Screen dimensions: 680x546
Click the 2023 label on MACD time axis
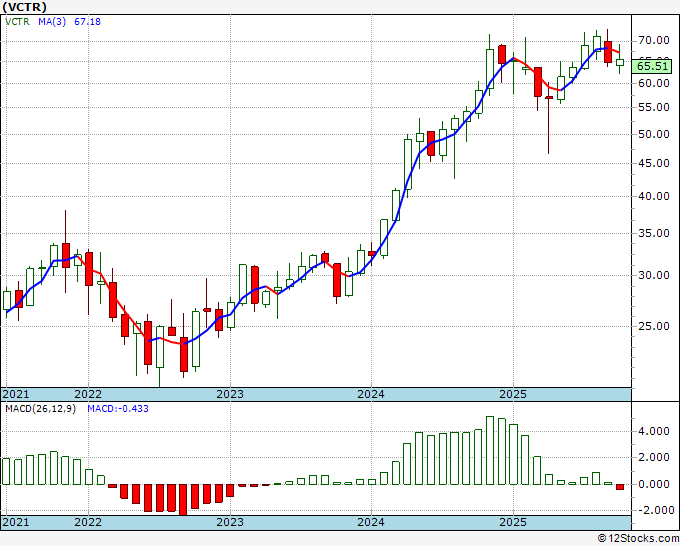pyautogui.click(x=230, y=522)
